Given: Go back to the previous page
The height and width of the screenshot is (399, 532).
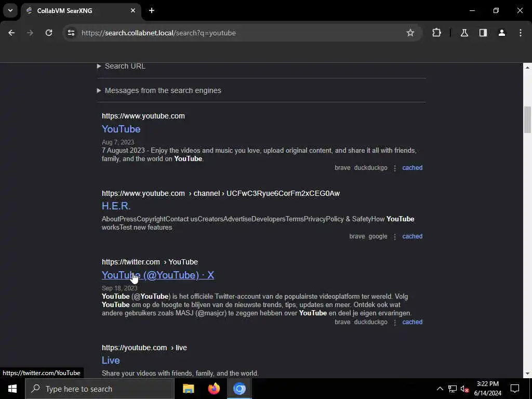Looking at the screenshot, I should pyautogui.click(x=11, y=33).
